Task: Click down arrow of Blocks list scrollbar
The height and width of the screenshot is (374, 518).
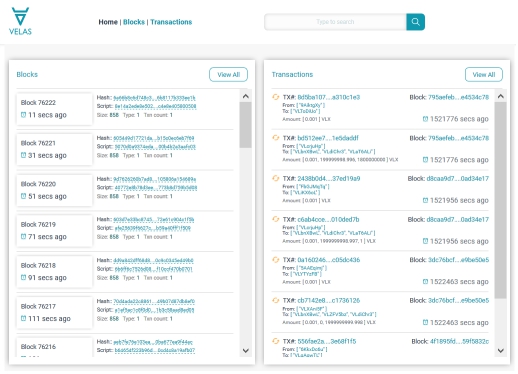Action: coord(246,350)
